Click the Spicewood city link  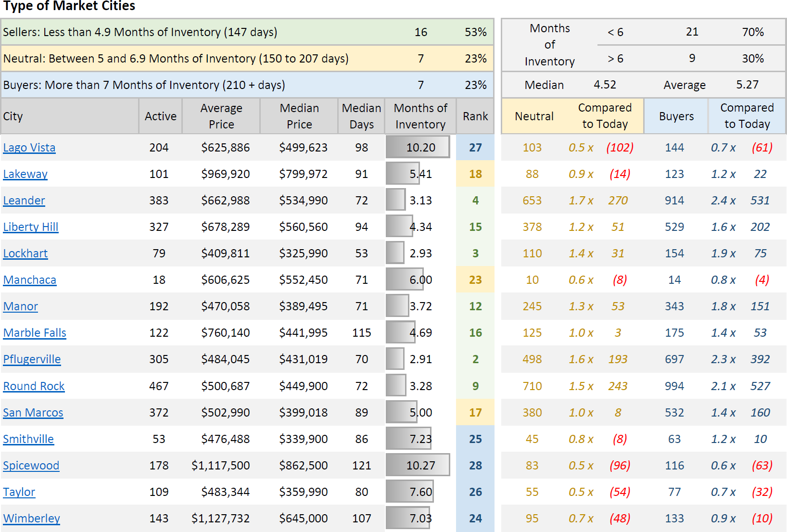(31, 466)
